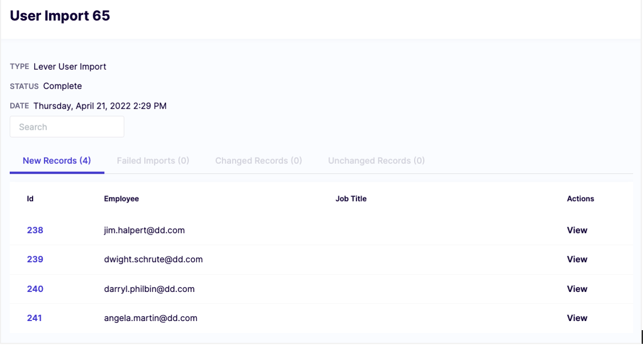Return to the New Records tab
The image size is (644, 345).
56,161
